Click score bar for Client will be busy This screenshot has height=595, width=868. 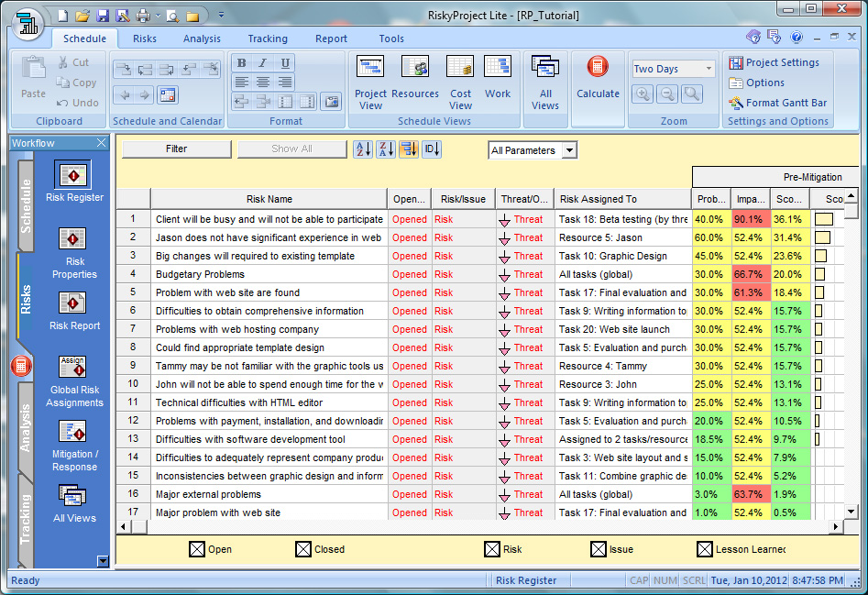coord(824,219)
